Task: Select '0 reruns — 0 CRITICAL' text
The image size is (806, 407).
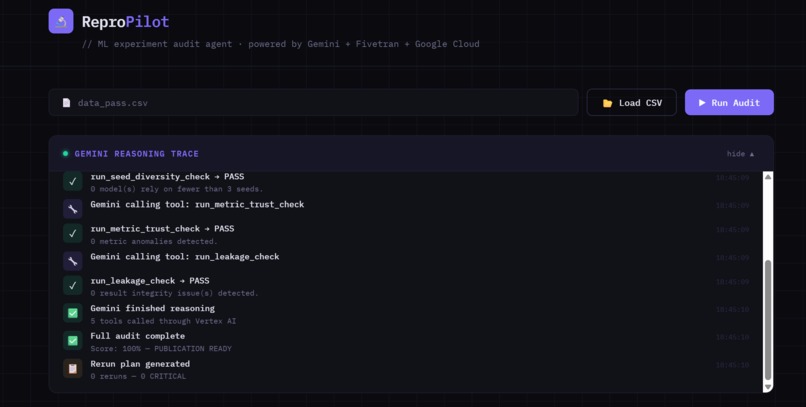Action: pyautogui.click(x=138, y=376)
